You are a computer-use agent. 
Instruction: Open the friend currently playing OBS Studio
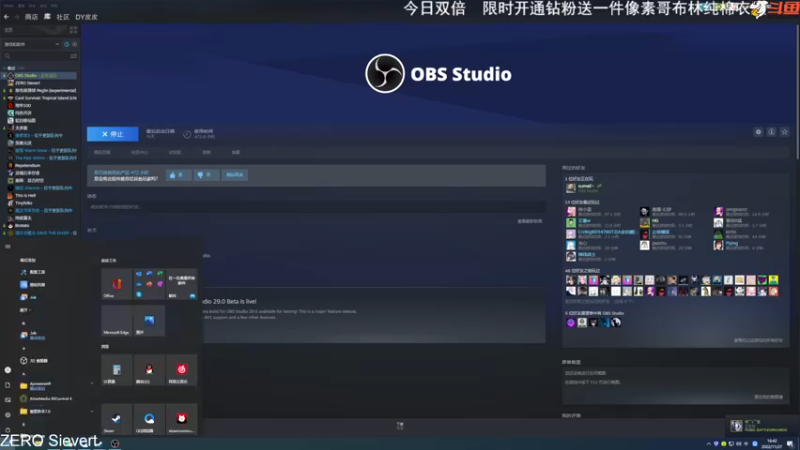tap(584, 188)
